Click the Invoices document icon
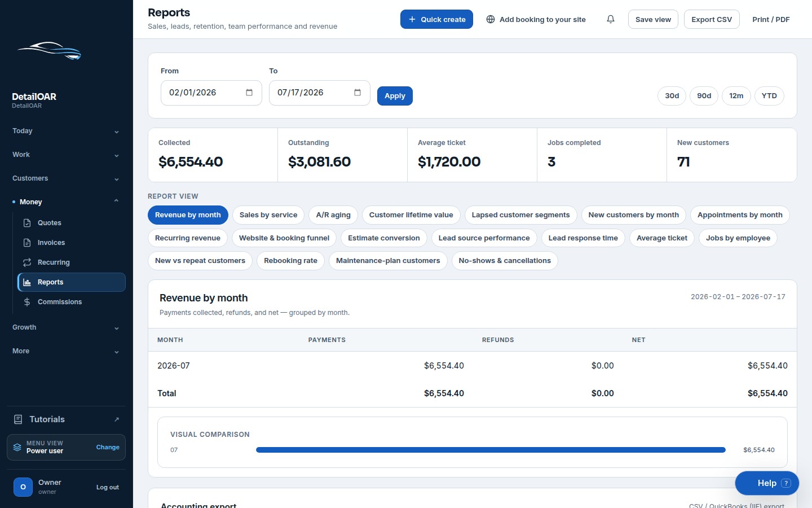 pos(27,243)
